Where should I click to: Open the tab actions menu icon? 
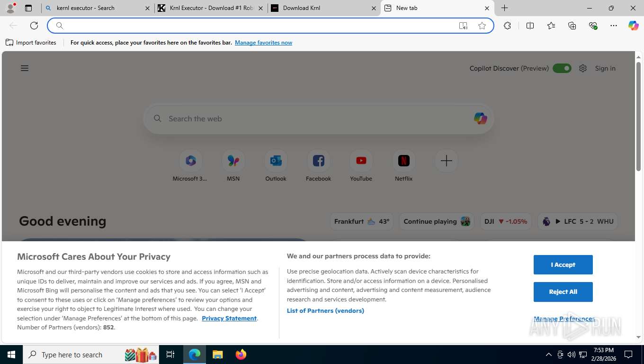28,8
